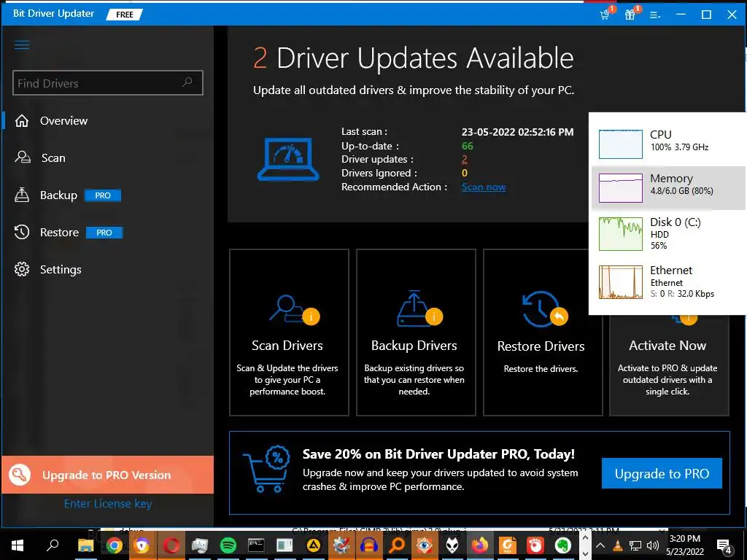The height and width of the screenshot is (560, 747).
Task: Open the shopping cart icon in title bar
Action: 605,14
